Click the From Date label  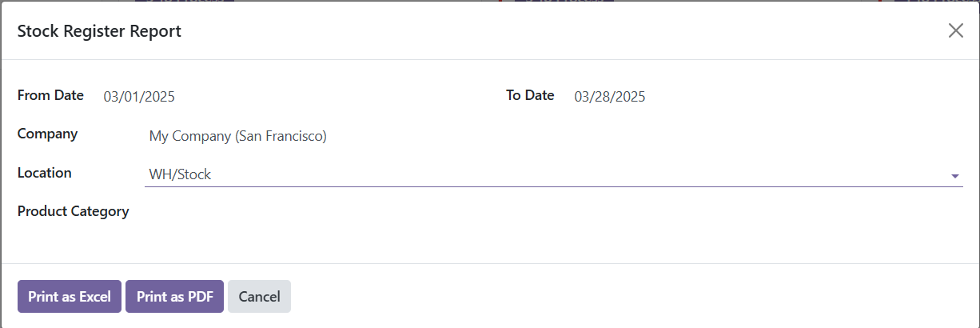point(50,95)
